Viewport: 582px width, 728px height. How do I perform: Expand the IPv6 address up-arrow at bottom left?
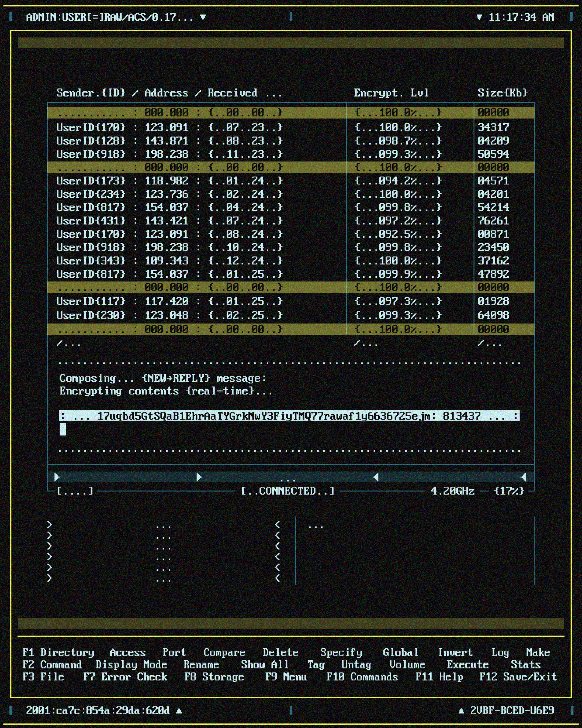tap(179, 711)
